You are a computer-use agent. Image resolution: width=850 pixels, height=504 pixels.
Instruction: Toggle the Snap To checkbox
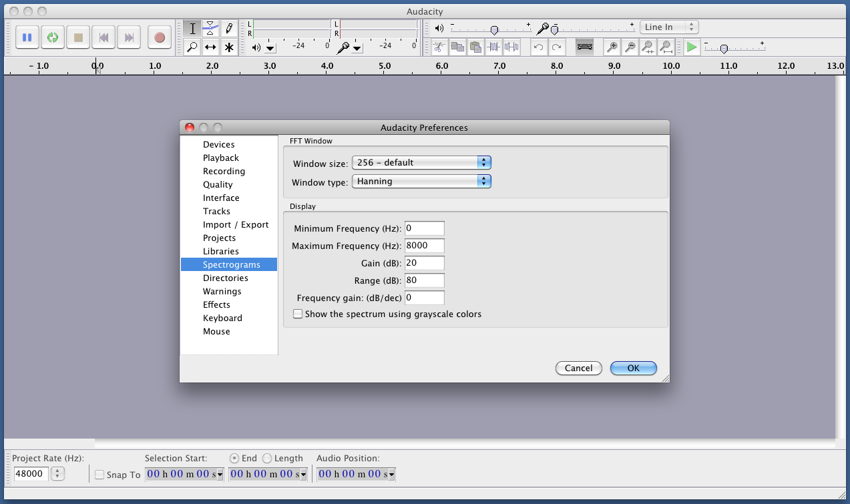pos(99,475)
